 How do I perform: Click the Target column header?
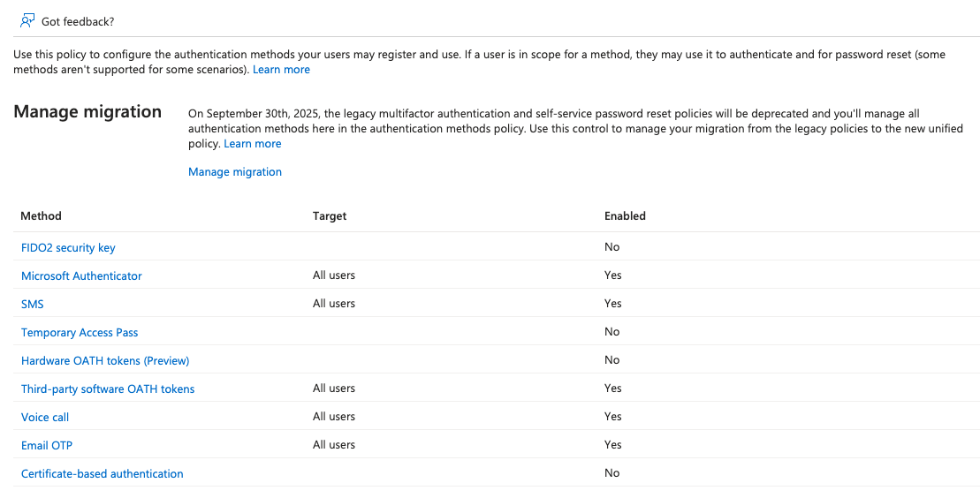[x=330, y=215]
